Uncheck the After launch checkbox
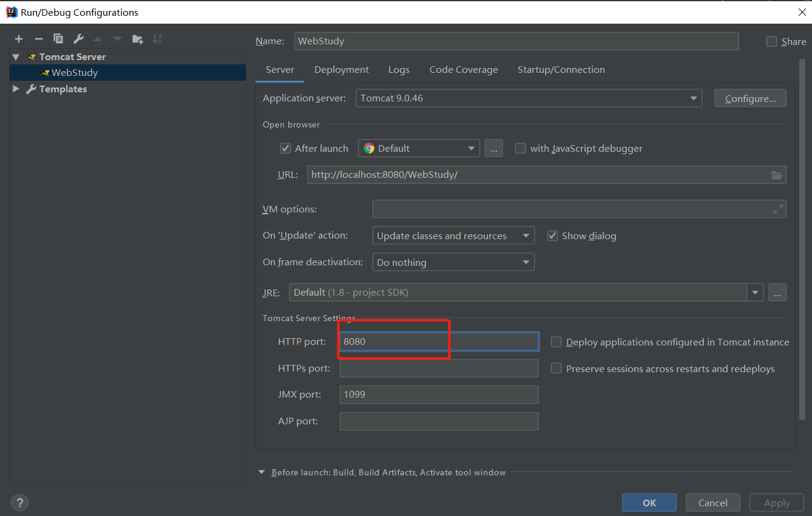 point(285,148)
